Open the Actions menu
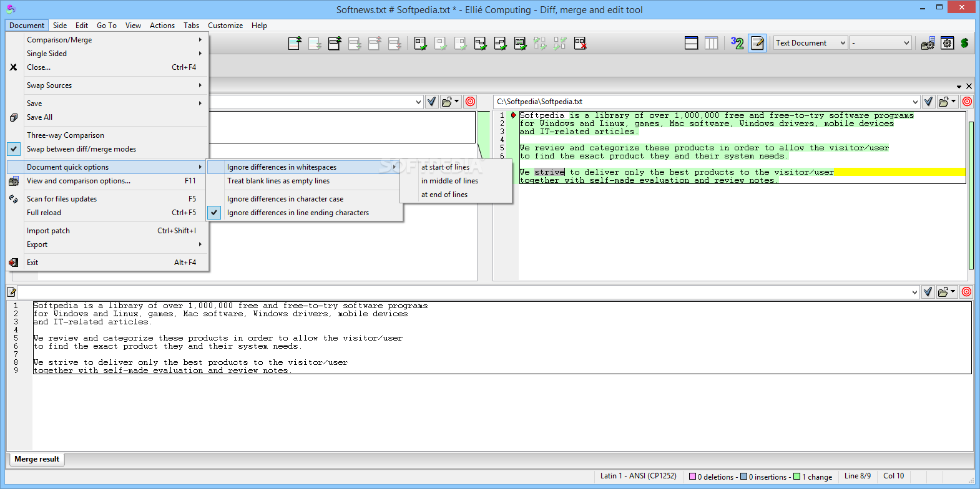Viewport: 980px width, 489px height. click(x=162, y=26)
